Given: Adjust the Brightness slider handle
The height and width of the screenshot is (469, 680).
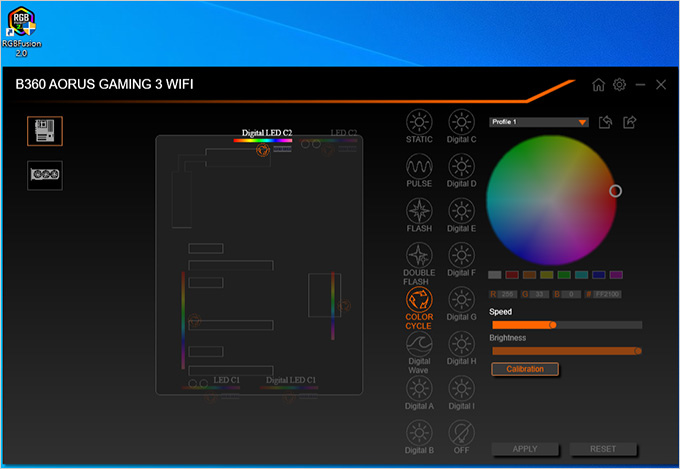Looking at the screenshot, I should coord(638,351).
